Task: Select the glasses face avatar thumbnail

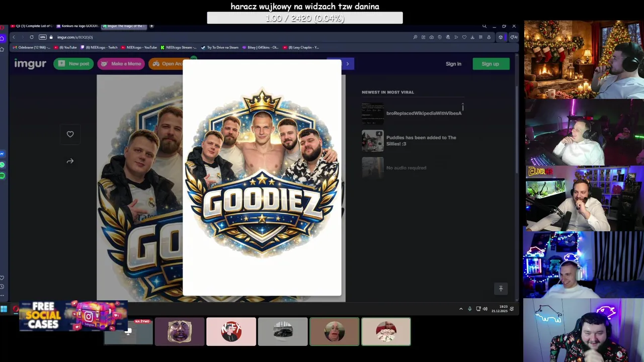Action: (x=180, y=331)
